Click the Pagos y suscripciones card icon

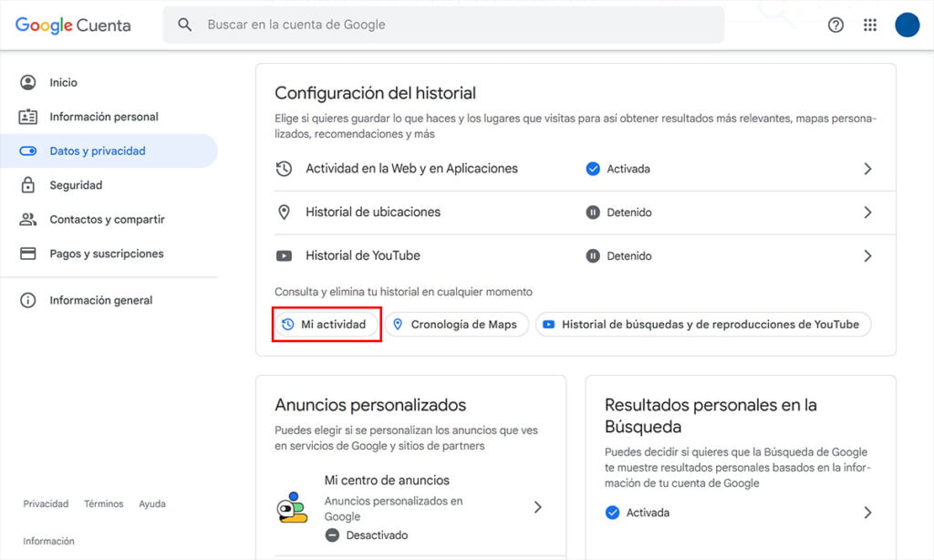coord(28,254)
